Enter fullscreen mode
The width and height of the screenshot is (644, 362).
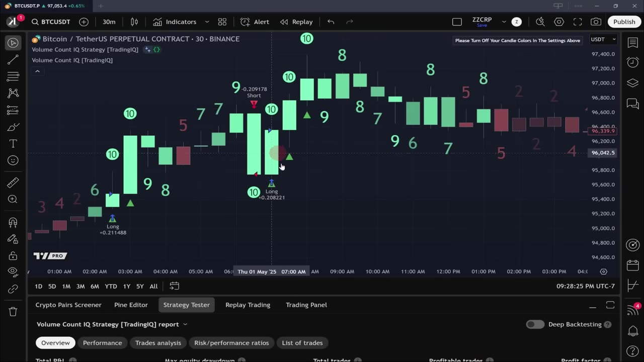(578, 22)
